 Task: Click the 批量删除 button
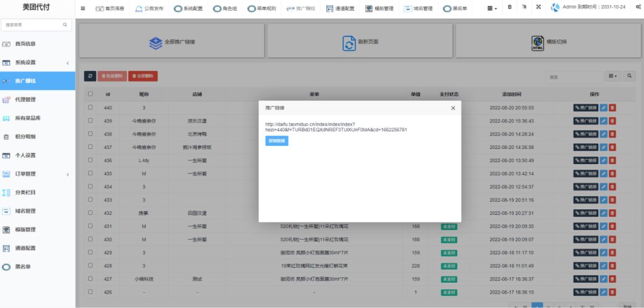112,76
